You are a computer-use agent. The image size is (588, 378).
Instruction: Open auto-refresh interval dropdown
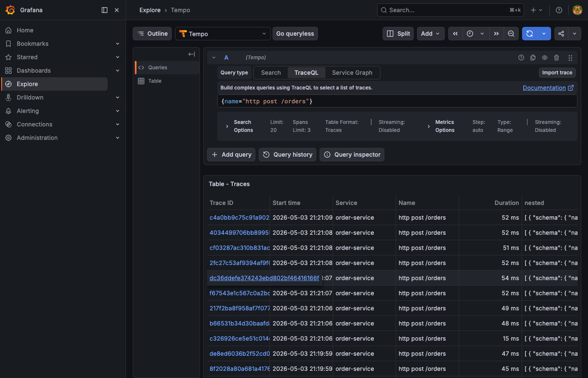544,34
